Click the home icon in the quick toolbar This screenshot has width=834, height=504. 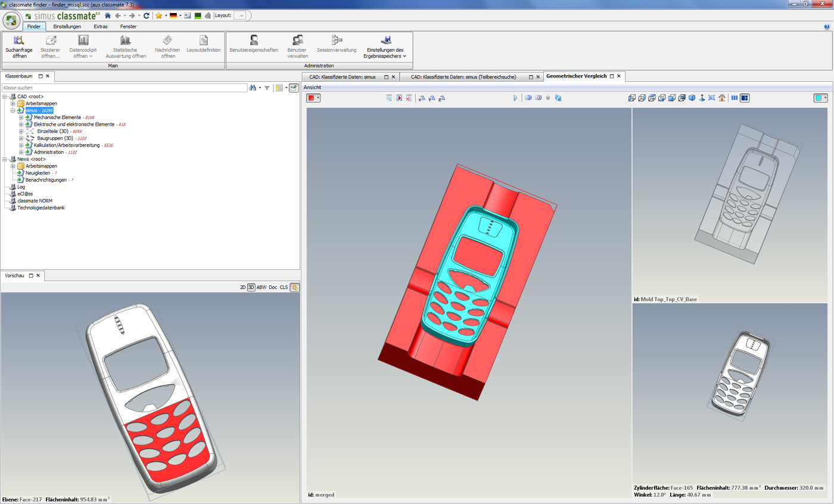[x=108, y=15]
